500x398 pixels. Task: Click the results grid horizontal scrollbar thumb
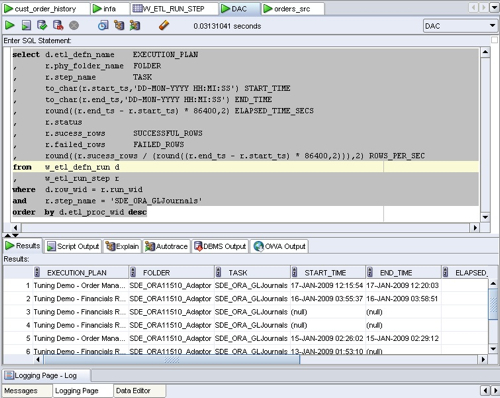(x=171, y=360)
